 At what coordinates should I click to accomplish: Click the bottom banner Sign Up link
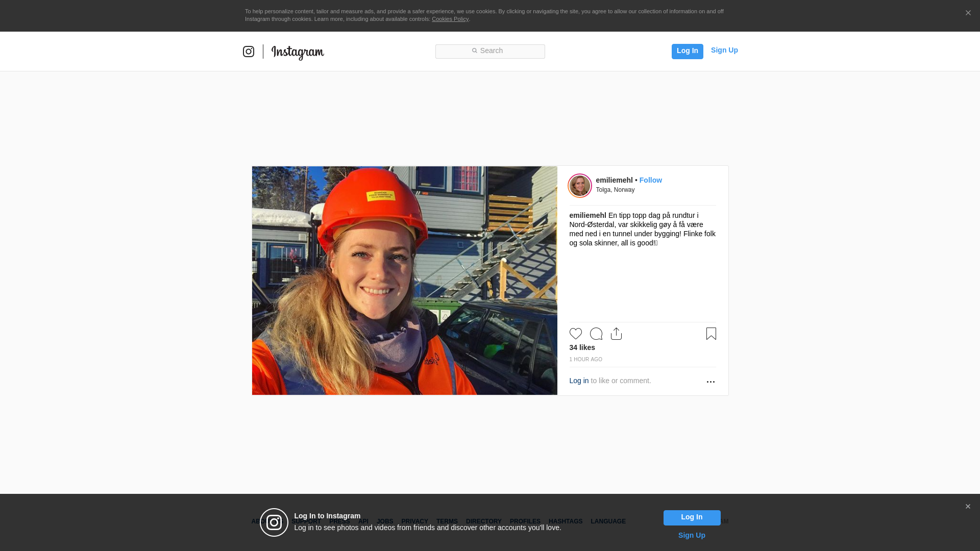(x=692, y=535)
